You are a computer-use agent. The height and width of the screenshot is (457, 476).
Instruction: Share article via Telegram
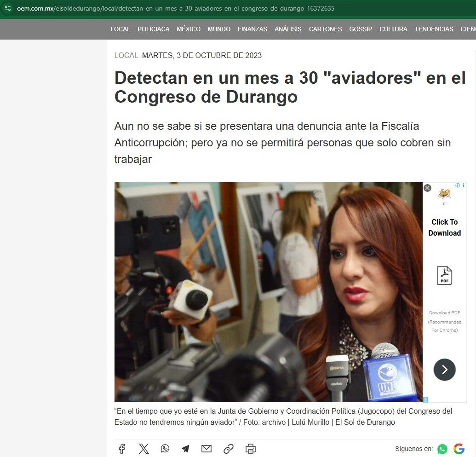(185, 449)
